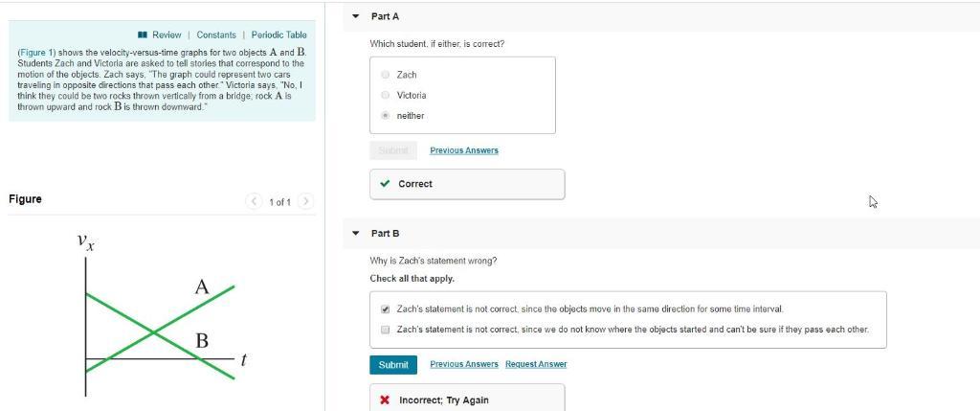The height and width of the screenshot is (411, 980).
Task: Select the neither radio option
Action: tap(385, 116)
